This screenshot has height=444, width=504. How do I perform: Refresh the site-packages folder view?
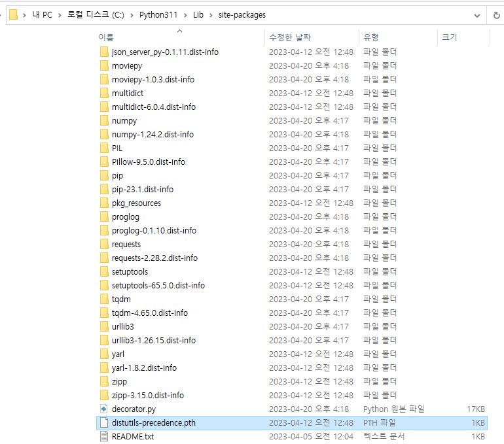point(497,15)
